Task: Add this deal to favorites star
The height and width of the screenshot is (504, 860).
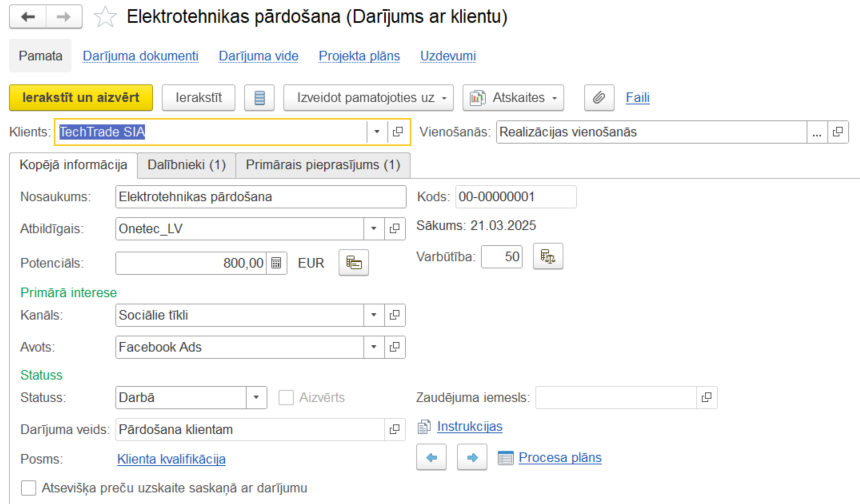Action: coord(104,17)
